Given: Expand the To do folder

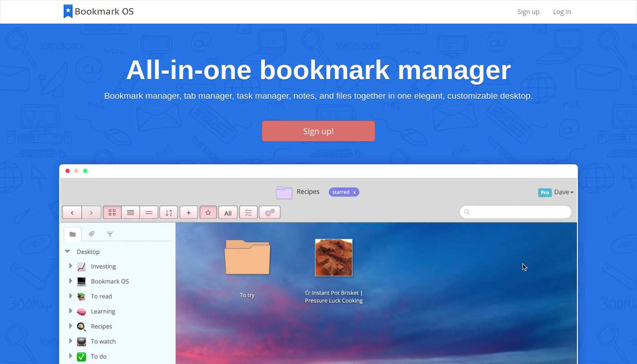Looking at the screenshot, I should pyautogui.click(x=71, y=356).
